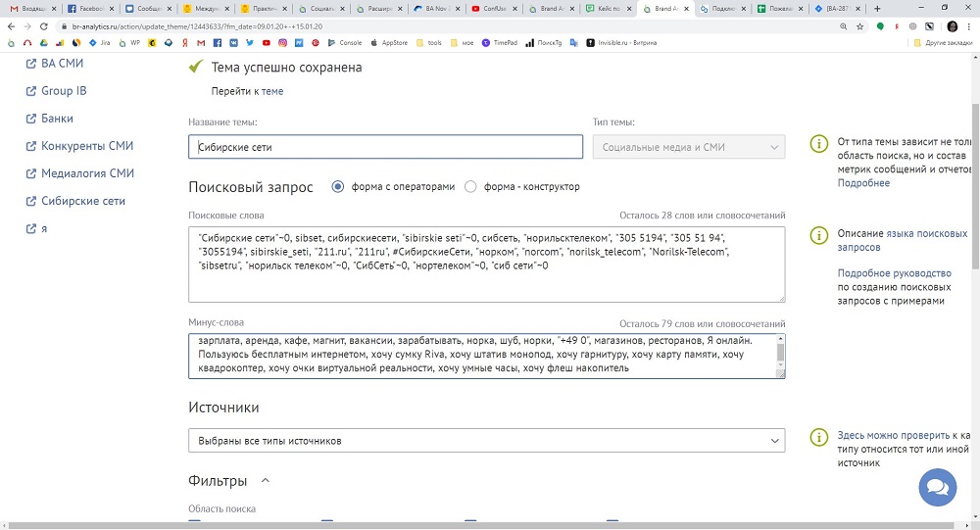
Task: Go back with browser back arrow
Action: point(11,26)
